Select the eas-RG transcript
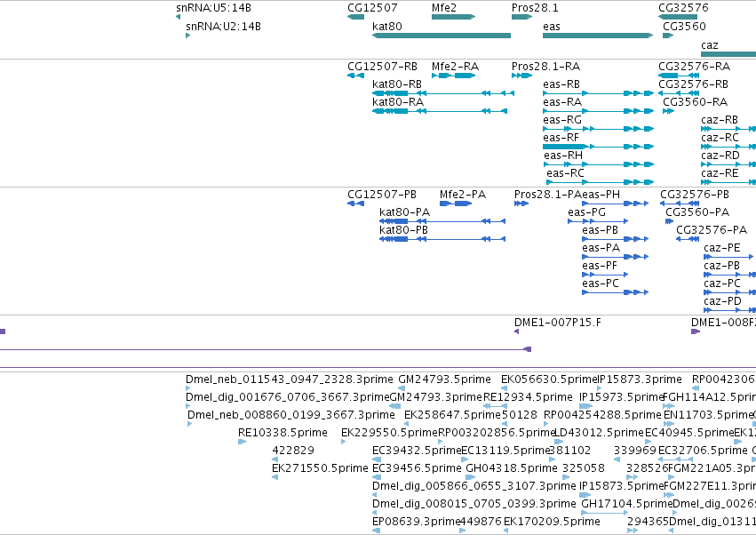Viewport: 756px width, 535px height. (599, 129)
